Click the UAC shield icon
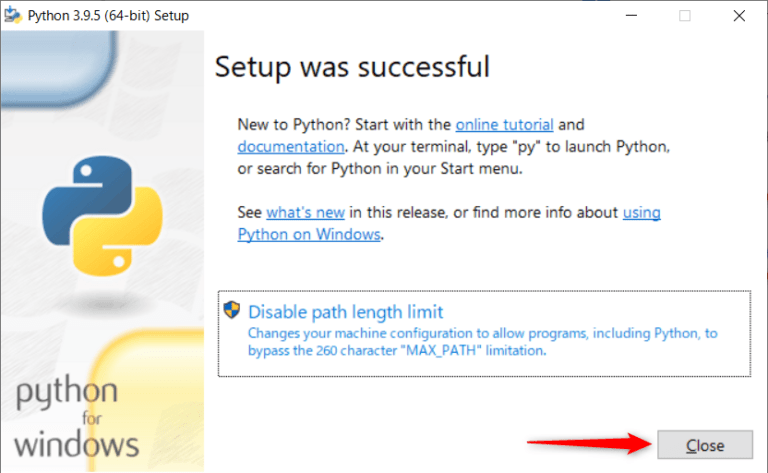 click(232, 310)
